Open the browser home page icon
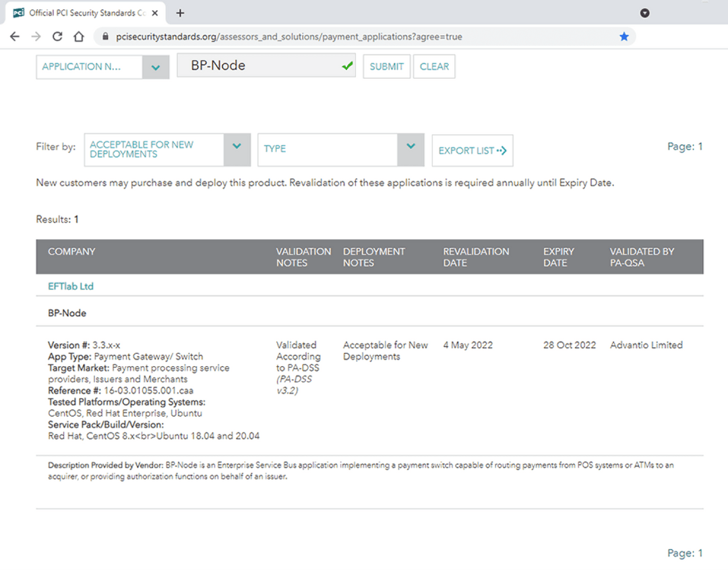The height and width of the screenshot is (571, 728). point(79,36)
